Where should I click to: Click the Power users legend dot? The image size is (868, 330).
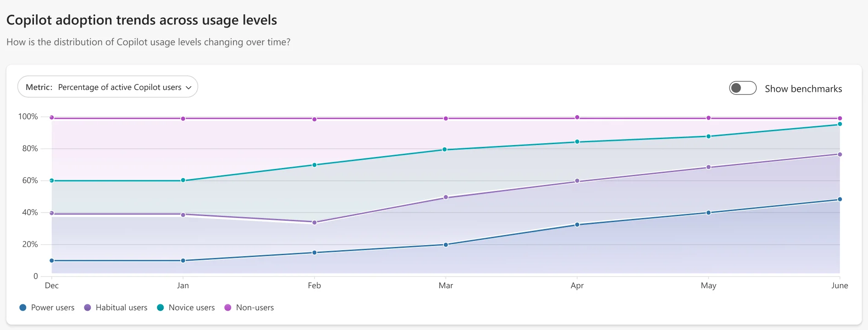tap(23, 308)
